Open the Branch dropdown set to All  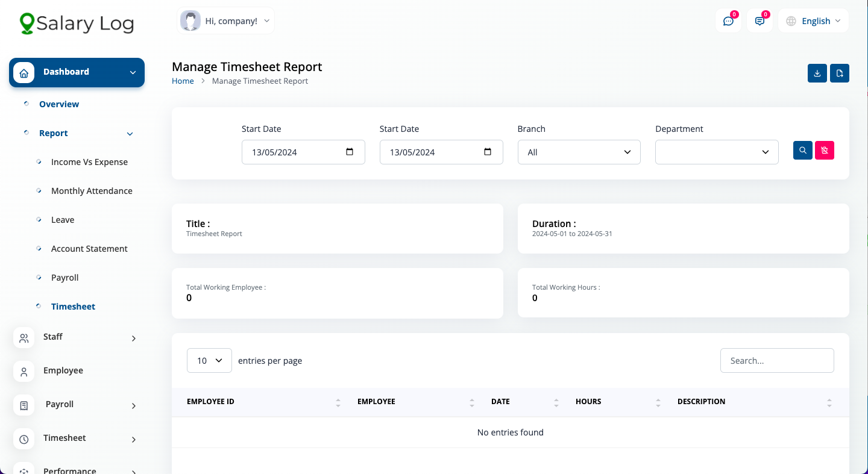(579, 152)
